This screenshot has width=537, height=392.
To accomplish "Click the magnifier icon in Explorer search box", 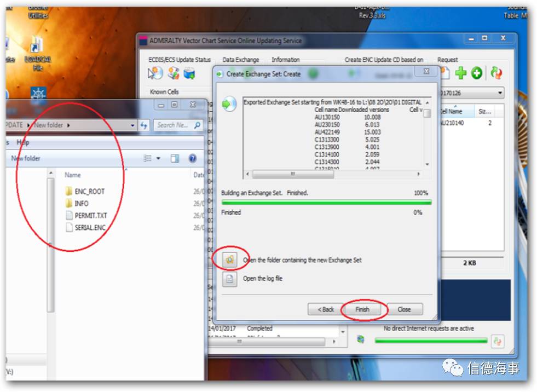I will 197,125.
